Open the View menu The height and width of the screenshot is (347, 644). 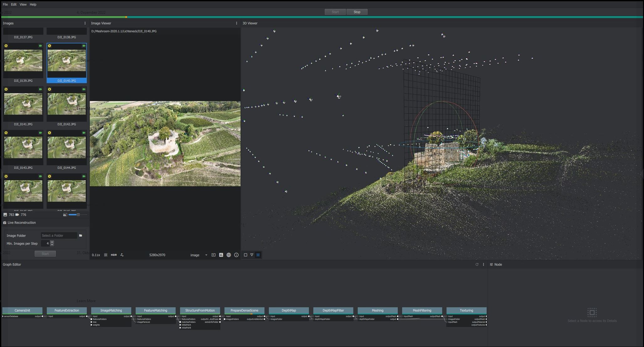pyautogui.click(x=23, y=4)
